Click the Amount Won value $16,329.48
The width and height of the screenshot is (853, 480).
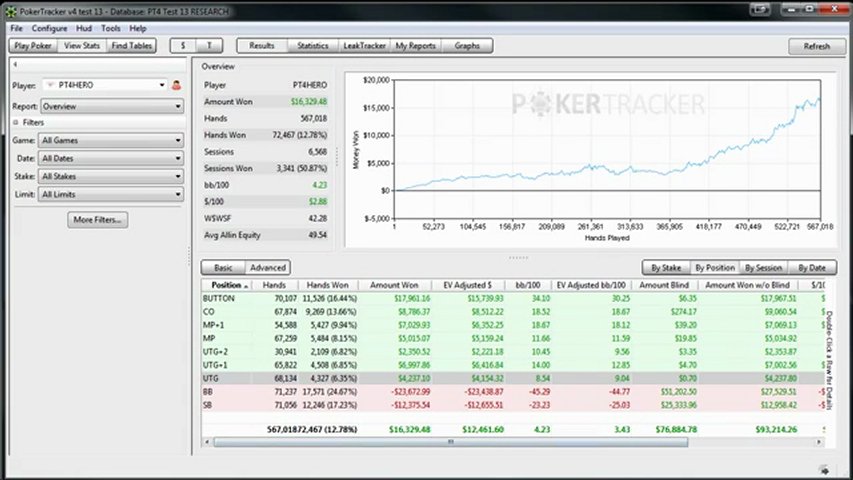pyautogui.click(x=309, y=102)
